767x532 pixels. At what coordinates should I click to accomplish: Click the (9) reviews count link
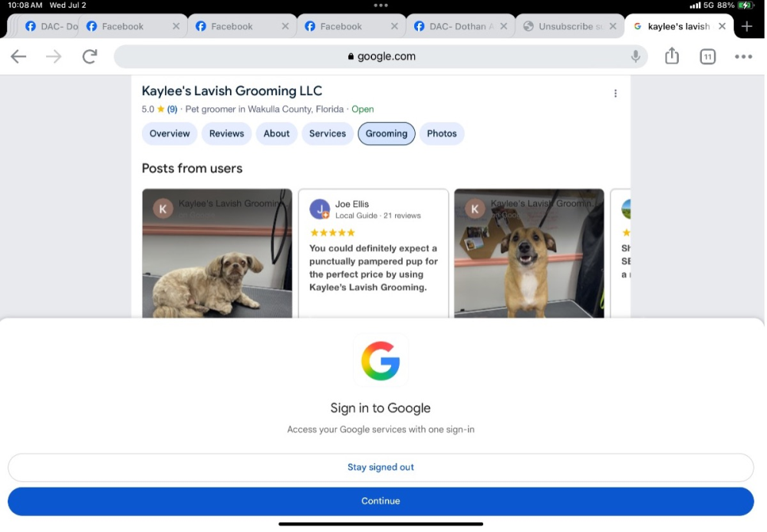[x=172, y=109]
